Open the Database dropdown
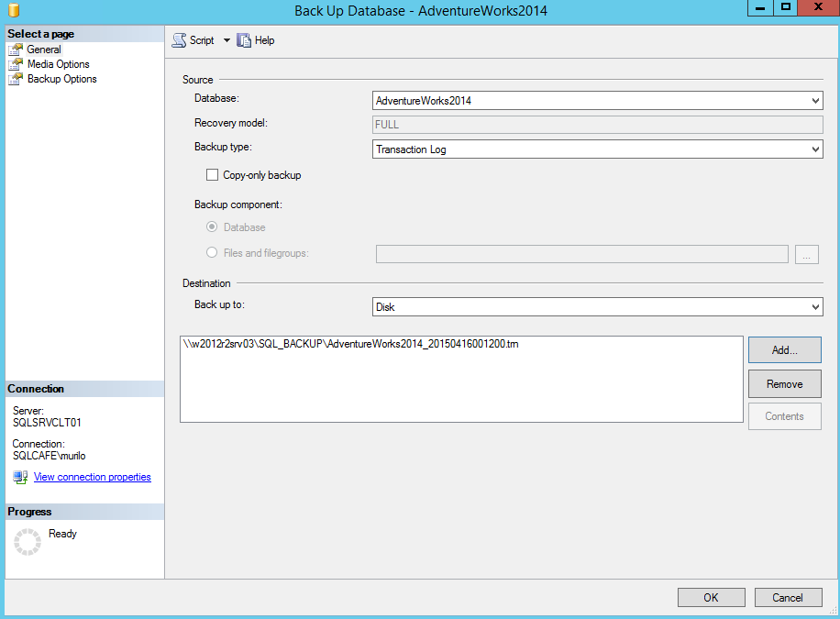Image resolution: width=840 pixels, height=619 pixels. coord(597,100)
